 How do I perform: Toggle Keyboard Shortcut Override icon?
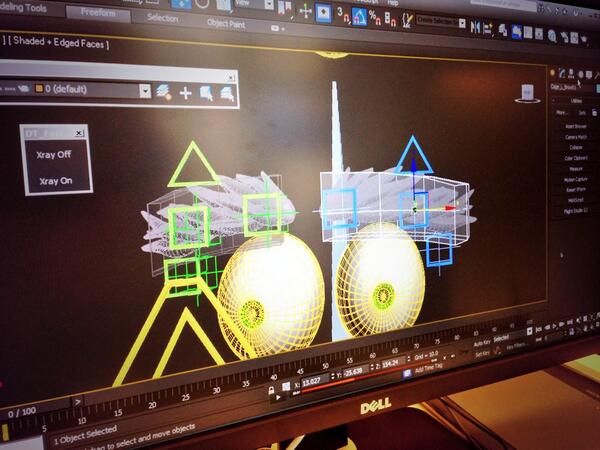click(323, 13)
